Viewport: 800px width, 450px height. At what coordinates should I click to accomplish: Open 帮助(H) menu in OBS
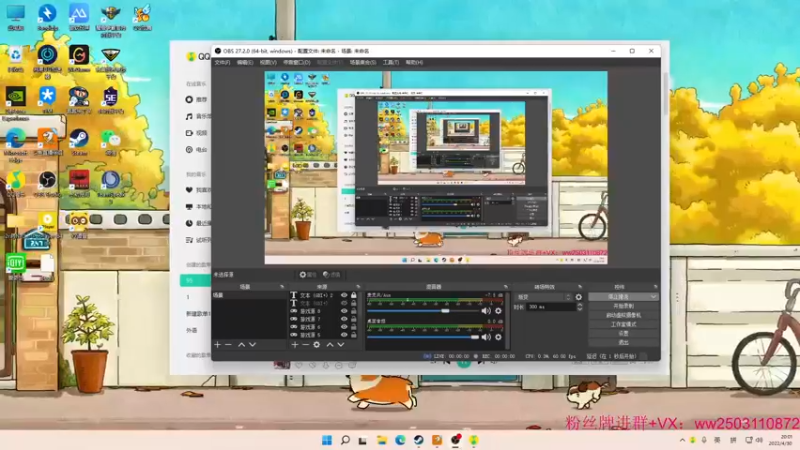point(414,62)
